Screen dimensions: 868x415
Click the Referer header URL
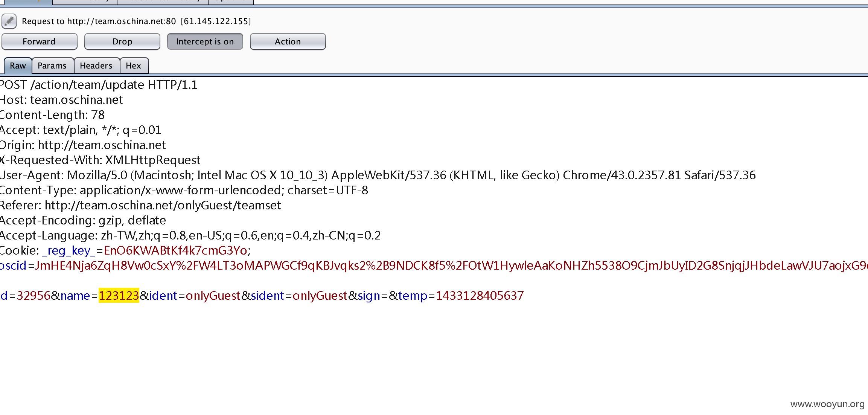163,205
